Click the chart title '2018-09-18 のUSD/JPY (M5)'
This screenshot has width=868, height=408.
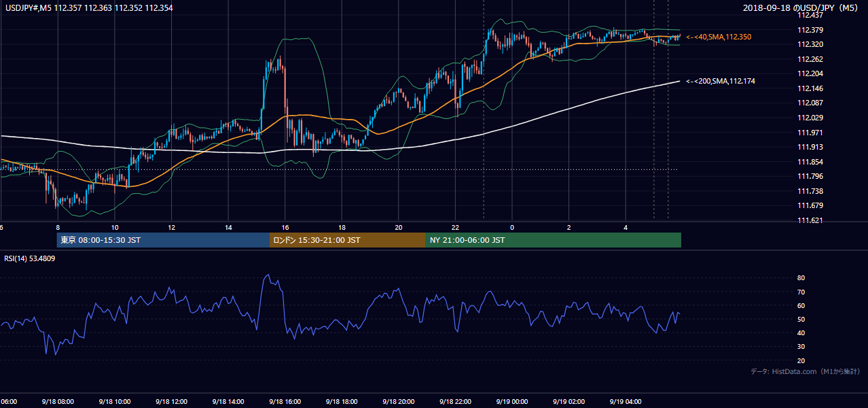[x=801, y=8]
